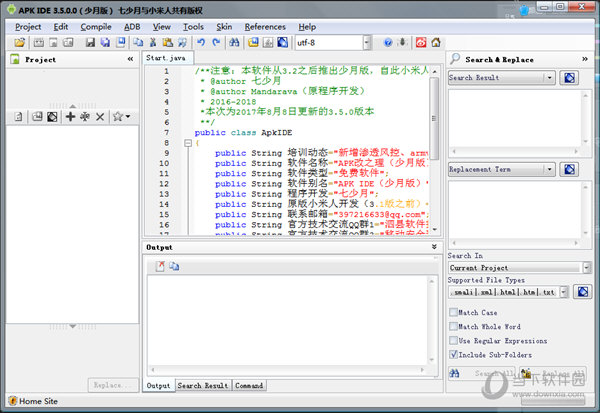
Task: Open the Edit menu
Action: click(x=61, y=27)
